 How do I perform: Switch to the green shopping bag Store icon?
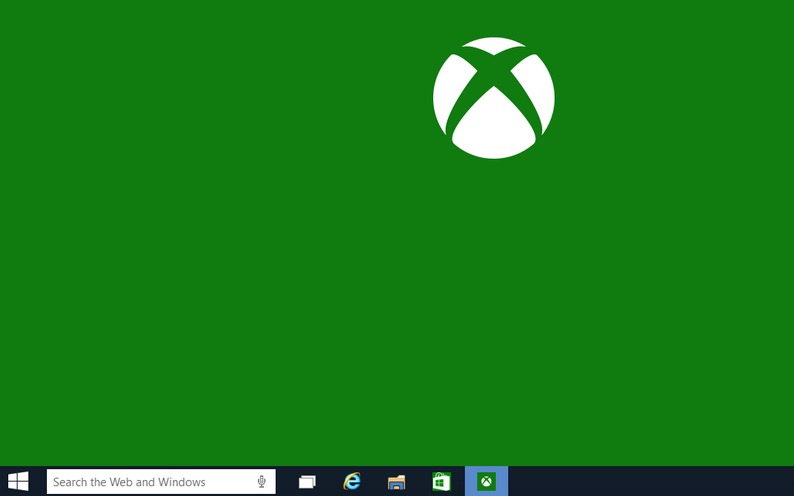(x=441, y=482)
